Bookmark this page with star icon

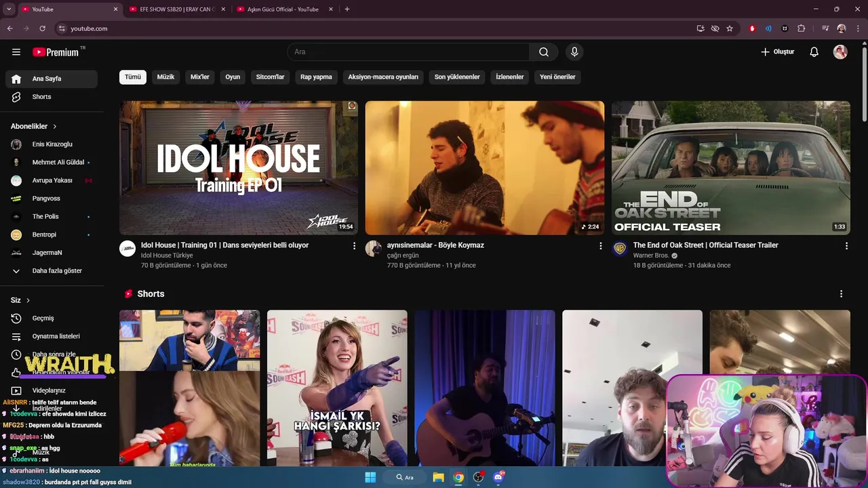[x=730, y=28]
